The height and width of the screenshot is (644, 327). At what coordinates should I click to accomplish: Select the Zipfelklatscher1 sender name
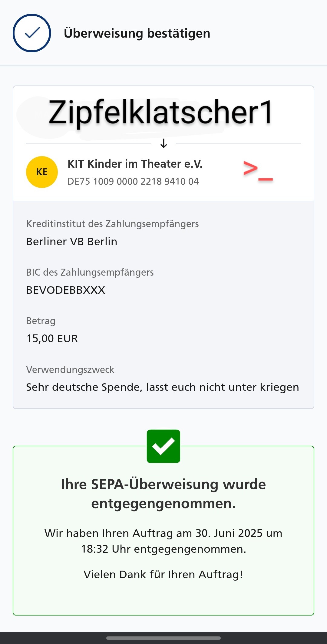click(160, 113)
